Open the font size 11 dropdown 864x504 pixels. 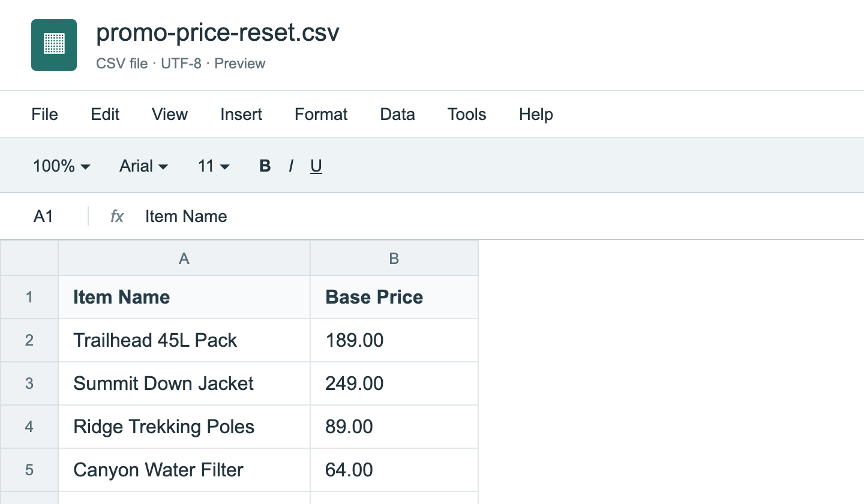(x=214, y=166)
